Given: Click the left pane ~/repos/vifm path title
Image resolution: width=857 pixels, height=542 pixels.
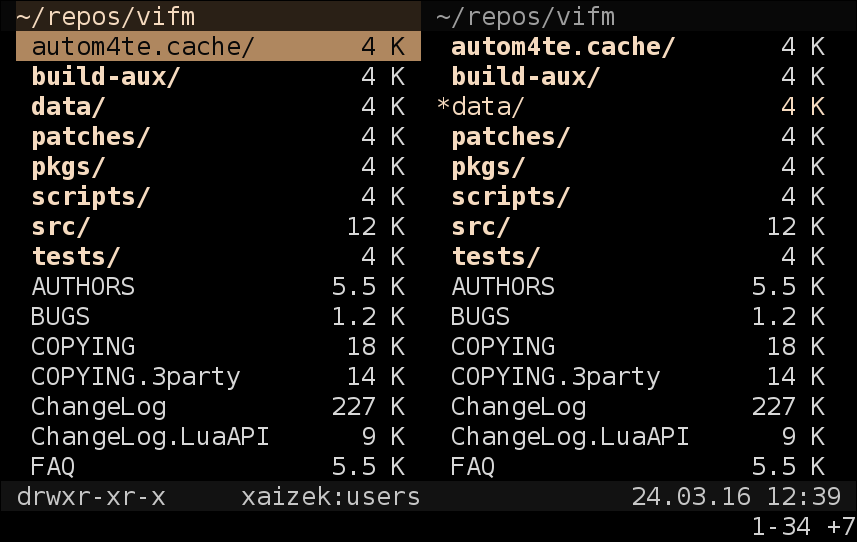Looking at the screenshot, I should point(106,16).
